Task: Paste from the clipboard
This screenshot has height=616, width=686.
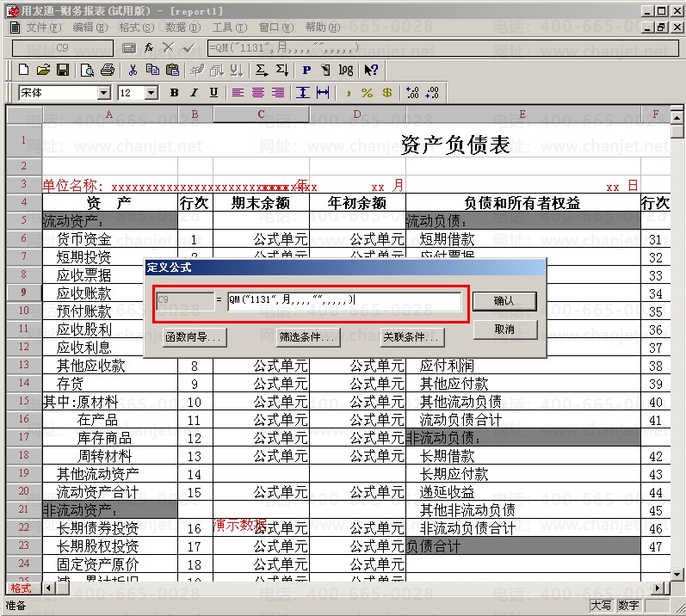Action: pos(172,70)
